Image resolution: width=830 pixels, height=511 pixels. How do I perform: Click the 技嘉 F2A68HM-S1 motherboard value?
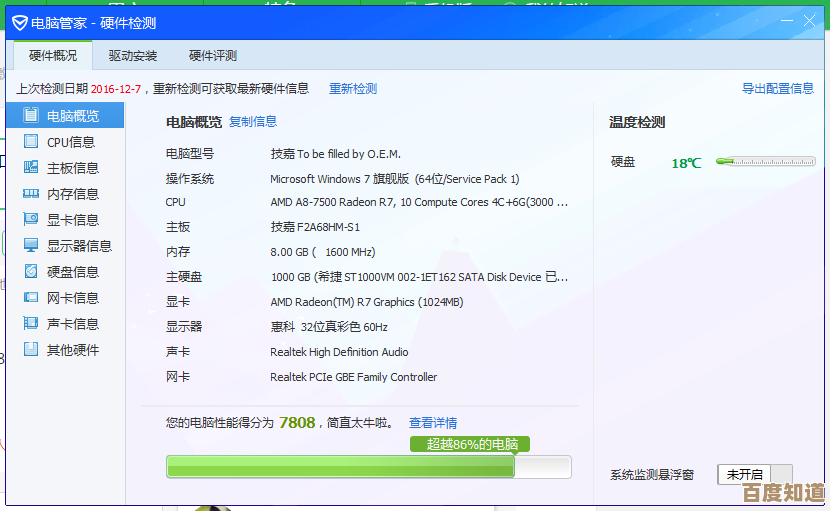click(315, 227)
